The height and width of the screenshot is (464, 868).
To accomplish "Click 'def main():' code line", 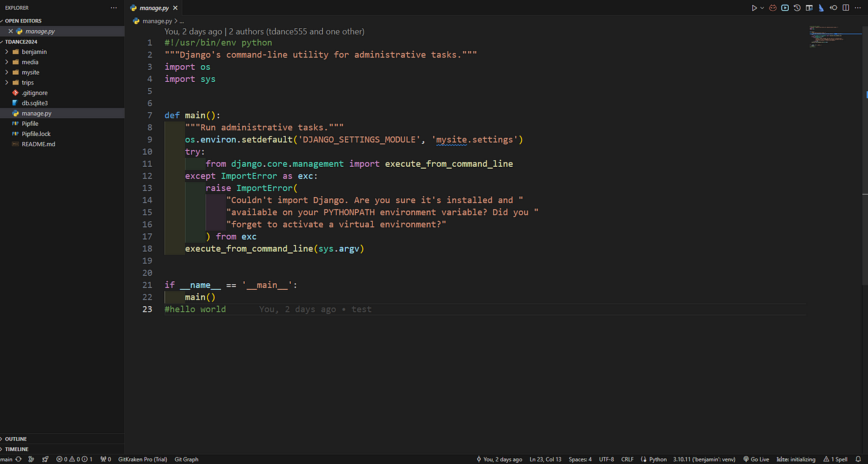I will (192, 115).
